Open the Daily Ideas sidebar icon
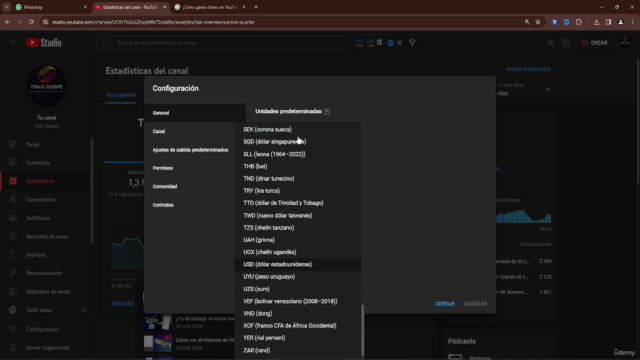Viewport: 640px width, 360px height. click(13, 310)
